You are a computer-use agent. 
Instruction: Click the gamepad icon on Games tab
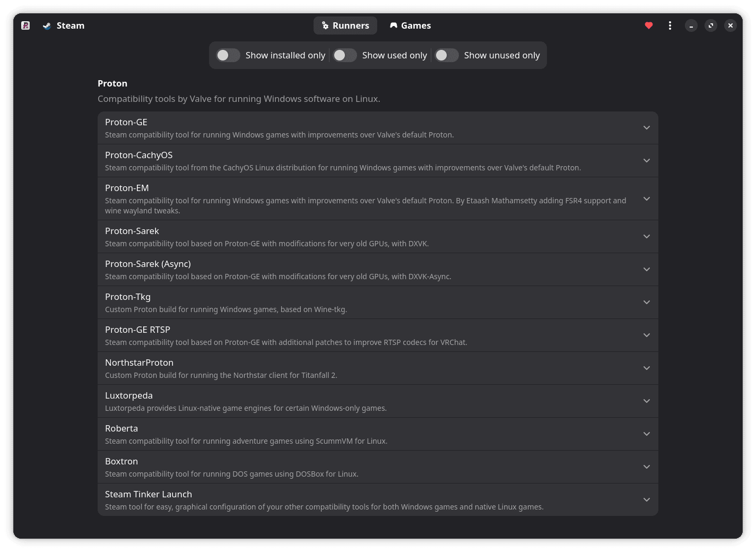(x=394, y=25)
